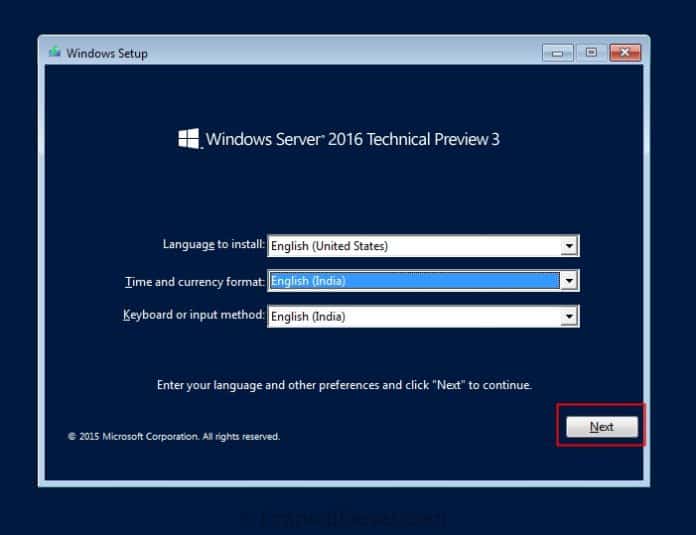Click the 'Language to install:' label
The width and height of the screenshot is (696, 535).
click(214, 244)
